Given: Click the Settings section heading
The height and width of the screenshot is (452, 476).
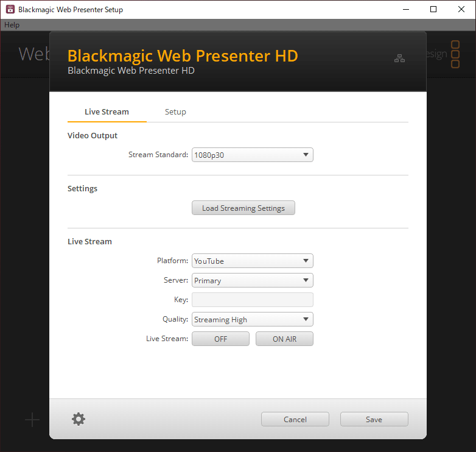Looking at the screenshot, I should click(82, 189).
